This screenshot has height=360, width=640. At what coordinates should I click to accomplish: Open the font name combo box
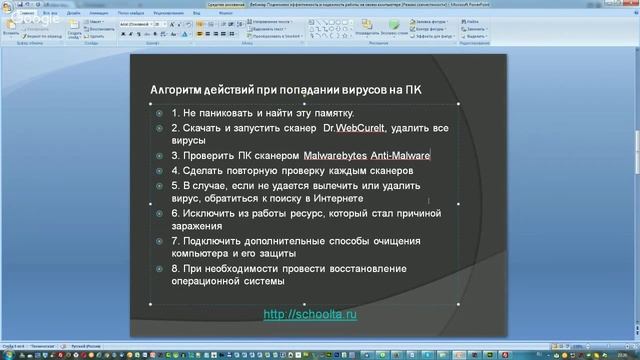tap(136, 24)
